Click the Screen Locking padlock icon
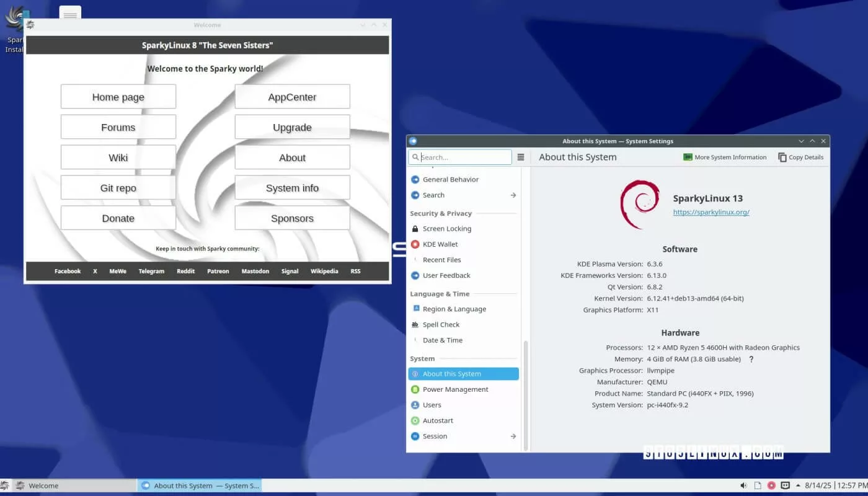 point(415,229)
